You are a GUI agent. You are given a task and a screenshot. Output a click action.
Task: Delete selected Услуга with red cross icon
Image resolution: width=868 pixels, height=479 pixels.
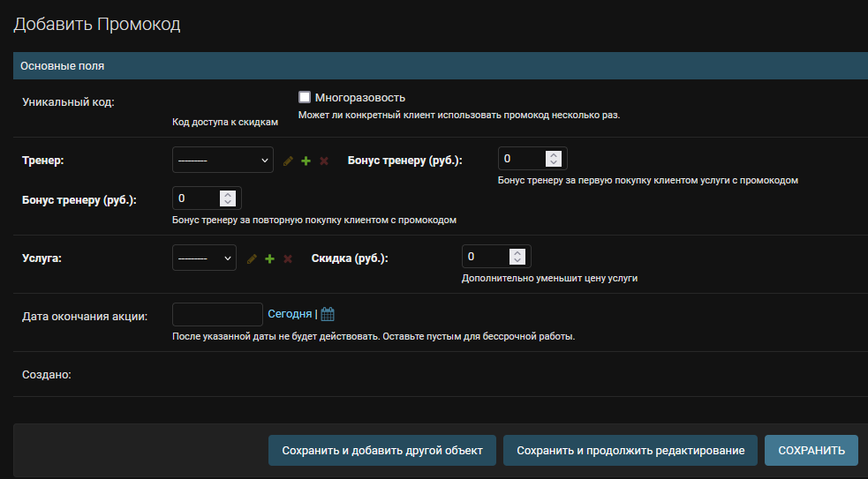[288, 258]
